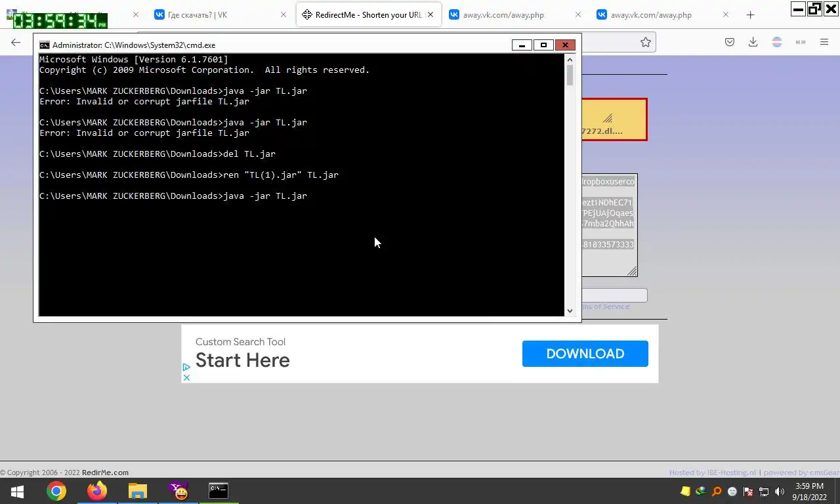Image resolution: width=840 pixels, height=504 pixels.
Task: Restore the overlay window at top-right
Action: point(814,9)
